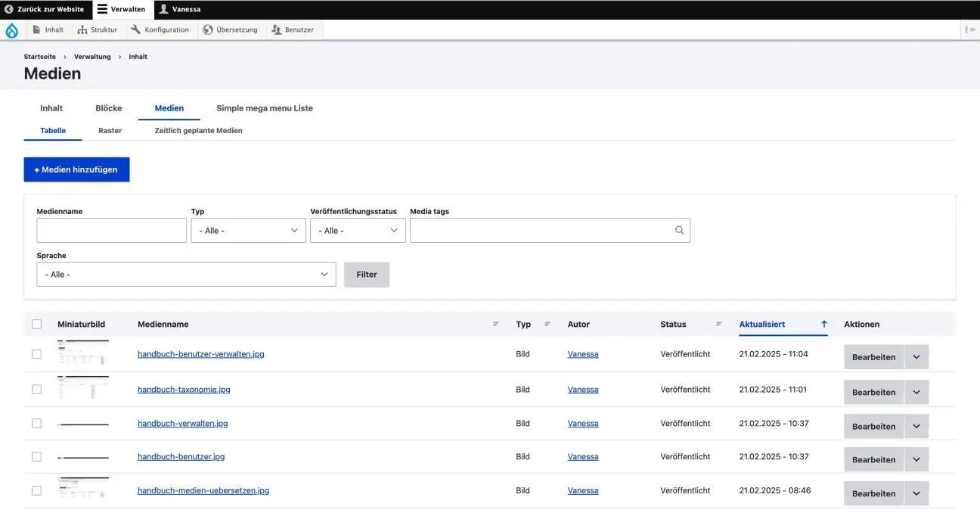Open the handbuch-verwalten.jpg link
This screenshot has width=980, height=513.
tap(182, 424)
